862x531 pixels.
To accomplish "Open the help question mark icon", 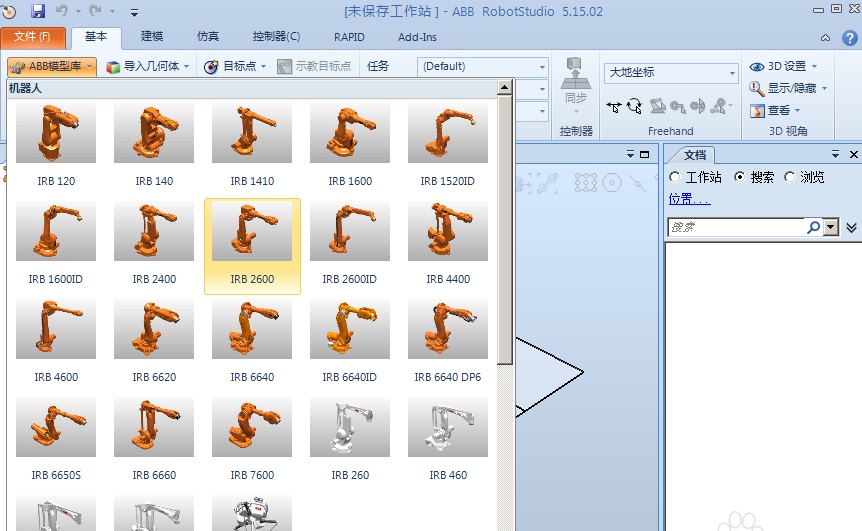I will click(849, 38).
